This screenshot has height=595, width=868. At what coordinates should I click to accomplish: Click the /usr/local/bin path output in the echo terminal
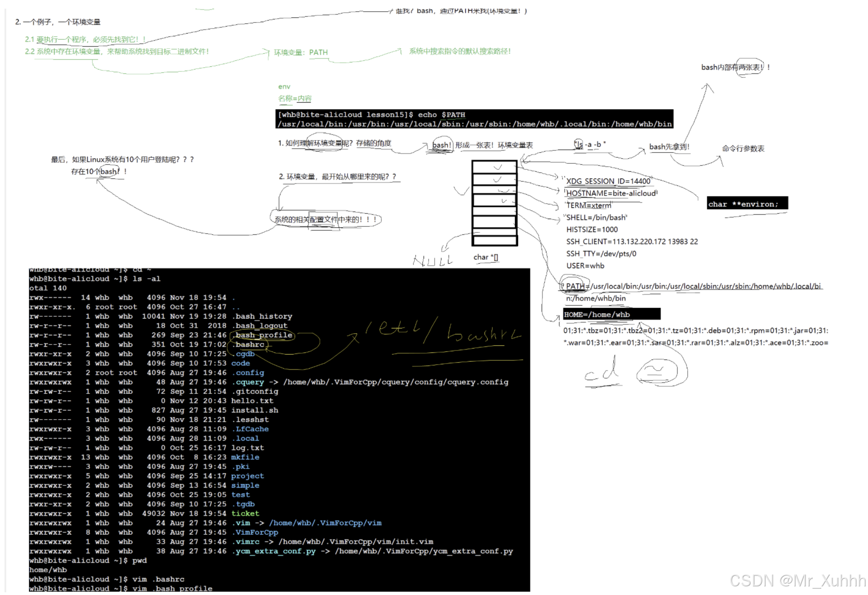(x=474, y=124)
